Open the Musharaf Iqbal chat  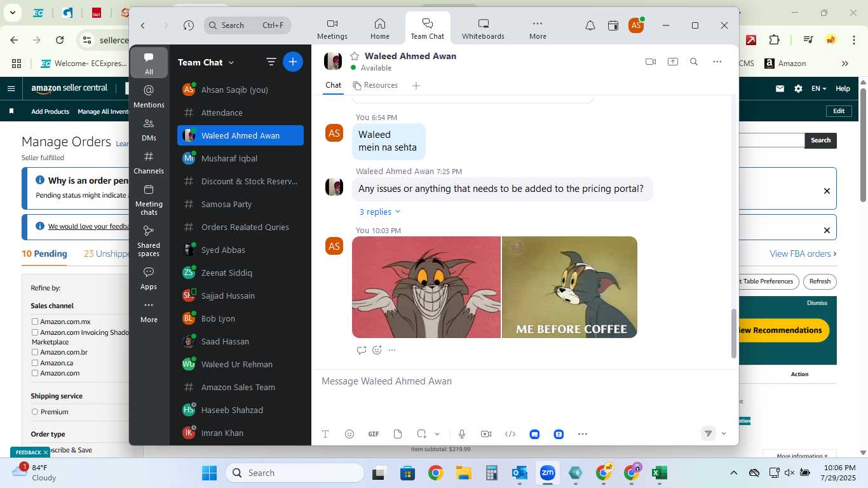[x=240, y=158]
